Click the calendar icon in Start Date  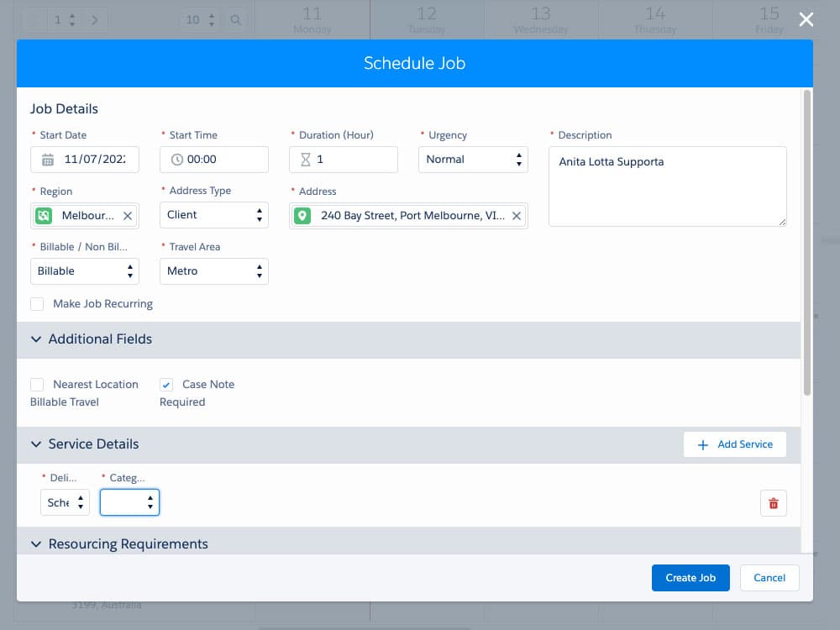point(48,160)
